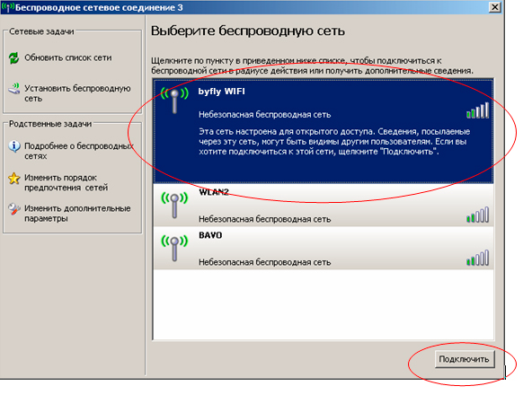This screenshot has width=532, height=395.
Task: Click the 'Родственные задачи' group label
Action: point(50,124)
